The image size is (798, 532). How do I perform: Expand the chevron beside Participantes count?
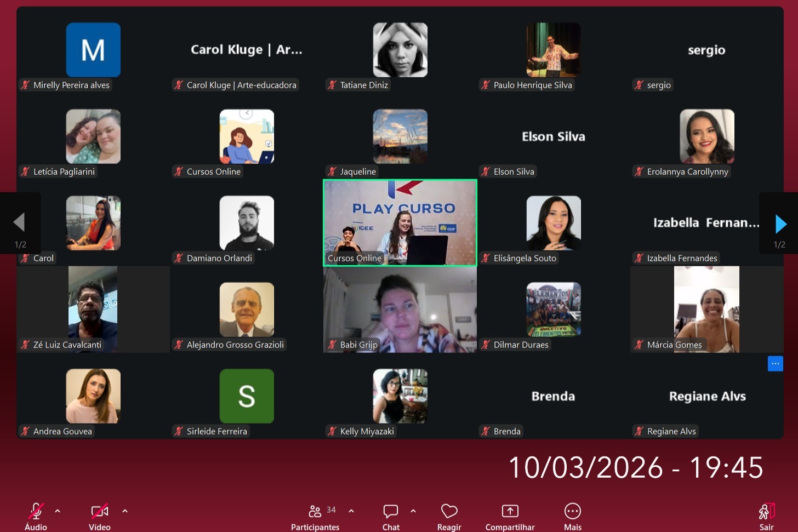click(x=351, y=511)
